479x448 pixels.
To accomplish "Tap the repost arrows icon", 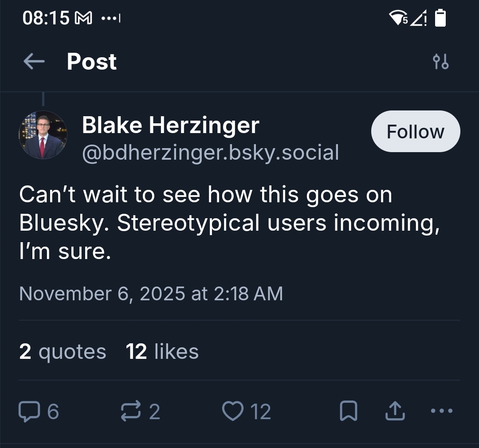I will tap(130, 411).
